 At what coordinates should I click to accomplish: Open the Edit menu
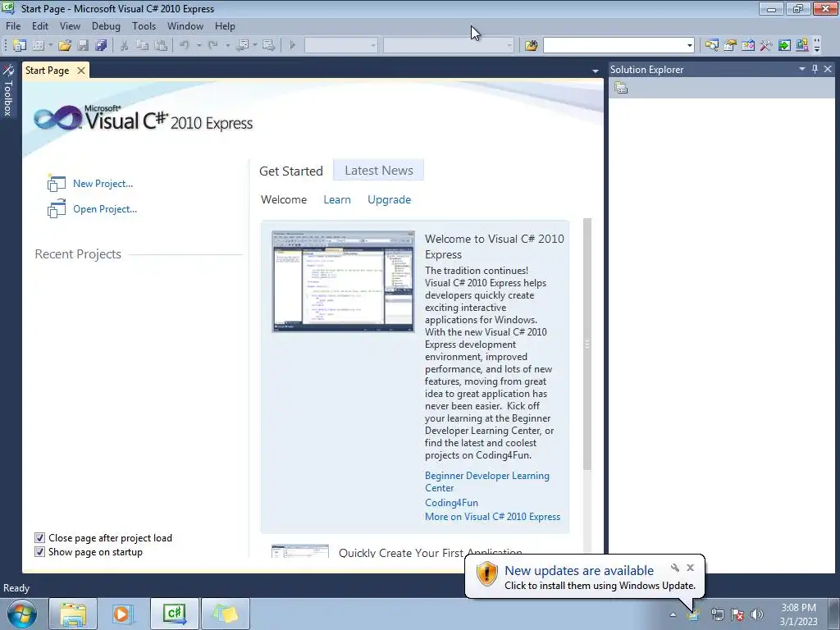40,25
